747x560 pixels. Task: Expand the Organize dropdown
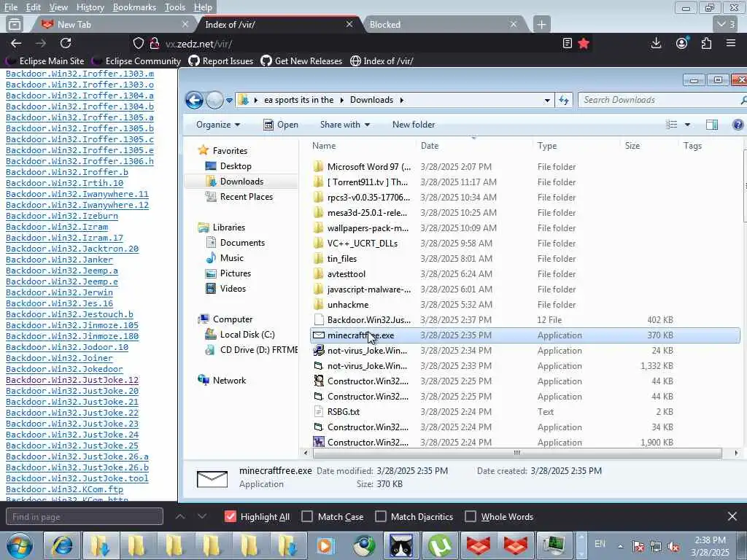[x=218, y=125]
